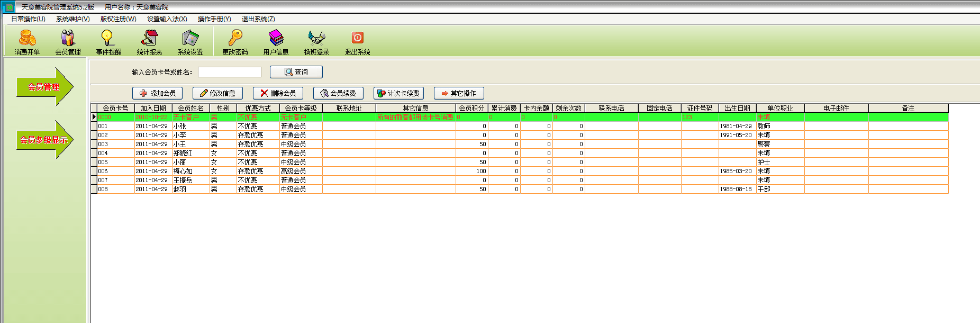Open 用户信息 books icon
The image size is (980, 323).
coord(276,41)
